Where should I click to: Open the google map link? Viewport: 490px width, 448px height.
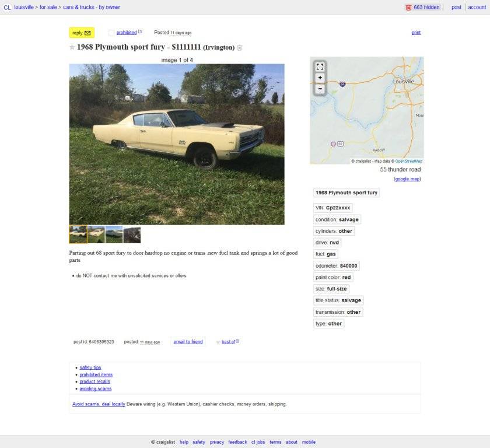tap(407, 179)
